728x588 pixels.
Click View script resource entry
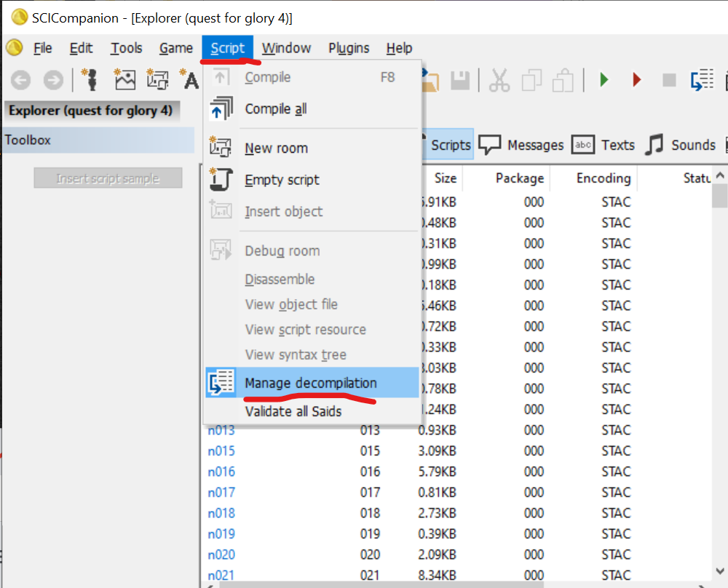coord(312,330)
